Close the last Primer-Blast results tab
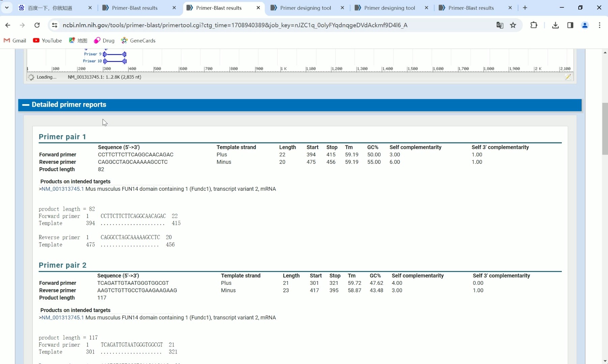This screenshot has height=364, width=608. pos(510,8)
